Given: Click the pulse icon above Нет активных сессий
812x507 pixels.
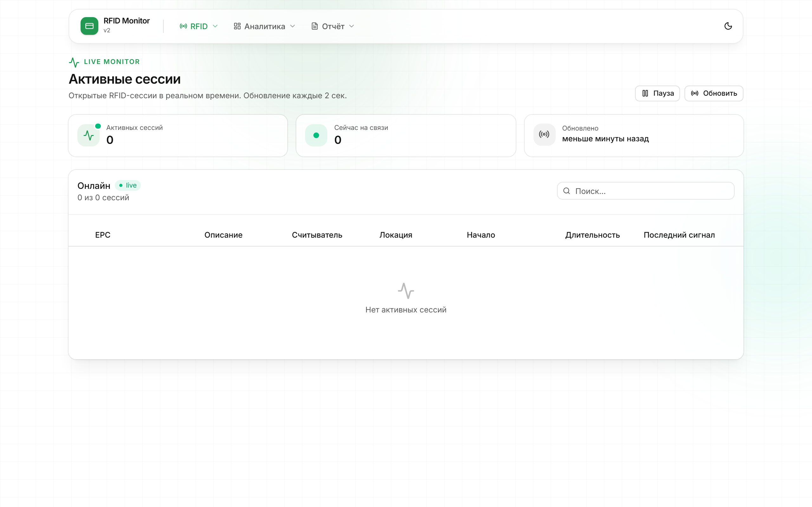Looking at the screenshot, I should [x=406, y=291].
